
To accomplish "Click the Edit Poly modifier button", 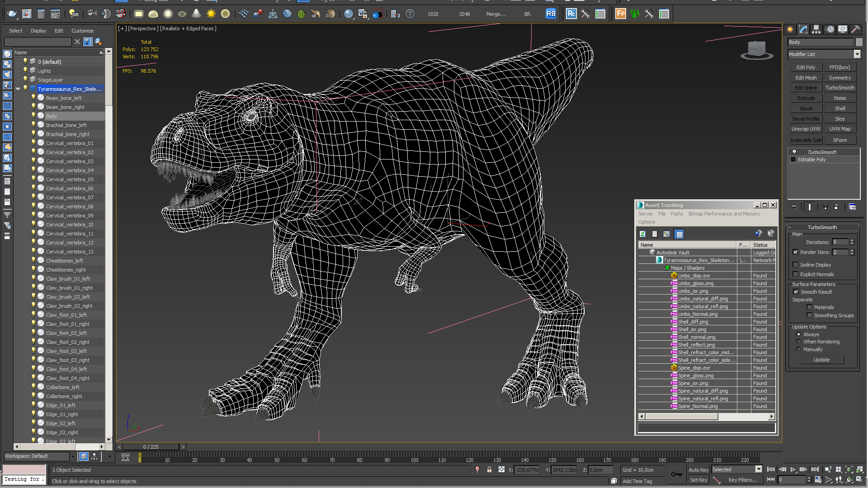I will [x=806, y=67].
